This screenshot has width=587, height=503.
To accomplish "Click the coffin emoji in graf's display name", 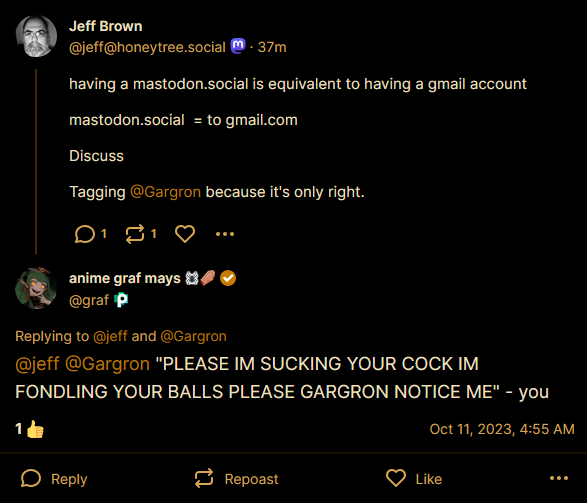I will pyautogui.click(x=208, y=278).
